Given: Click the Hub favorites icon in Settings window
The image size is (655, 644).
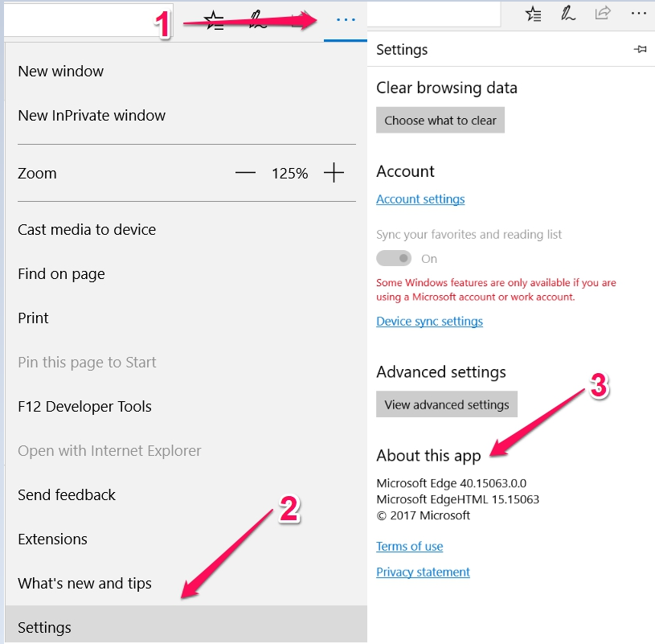Looking at the screenshot, I should click(534, 14).
